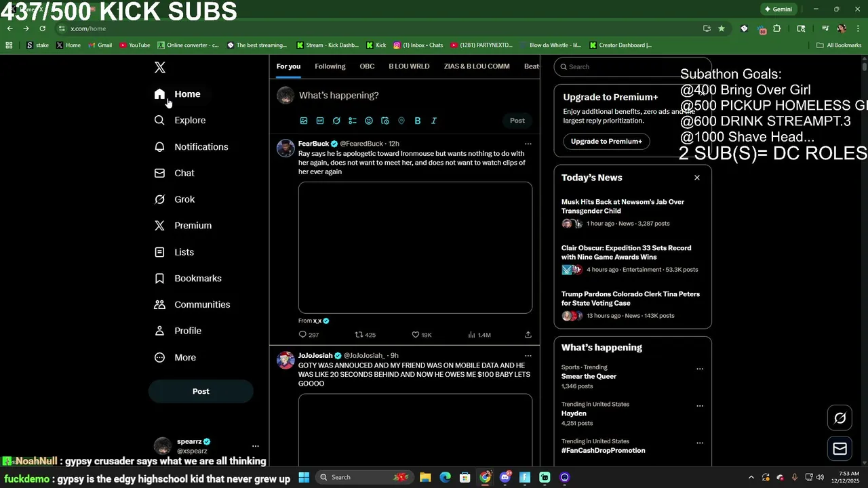This screenshot has height=488, width=868.
Task: Enhance post with Grok composer icon
Action: [336, 121]
